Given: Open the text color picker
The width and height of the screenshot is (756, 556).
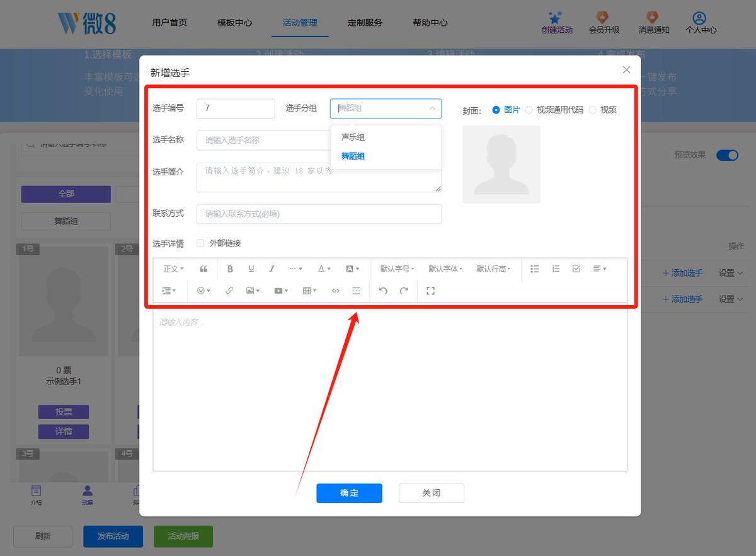Looking at the screenshot, I should (x=324, y=269).
